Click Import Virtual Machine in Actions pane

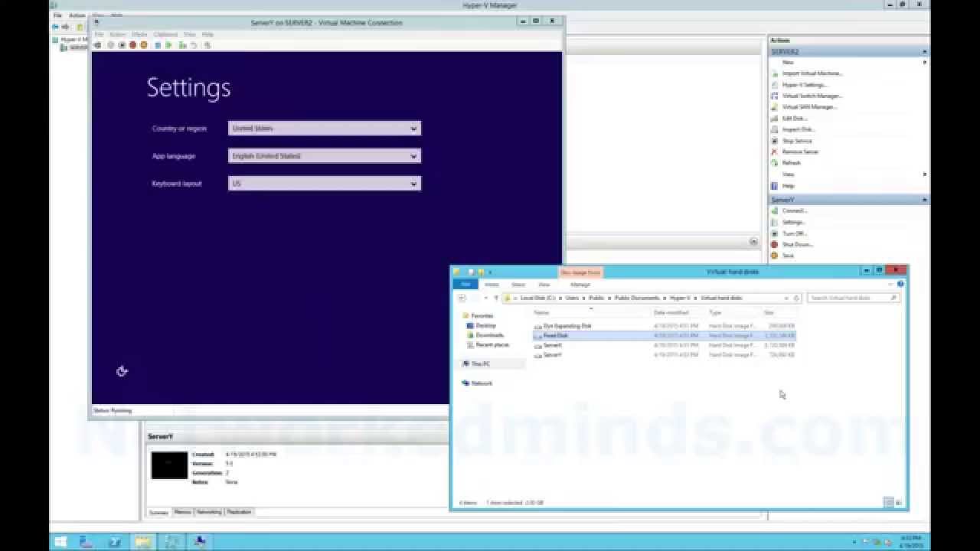click(x=812, y=73)
